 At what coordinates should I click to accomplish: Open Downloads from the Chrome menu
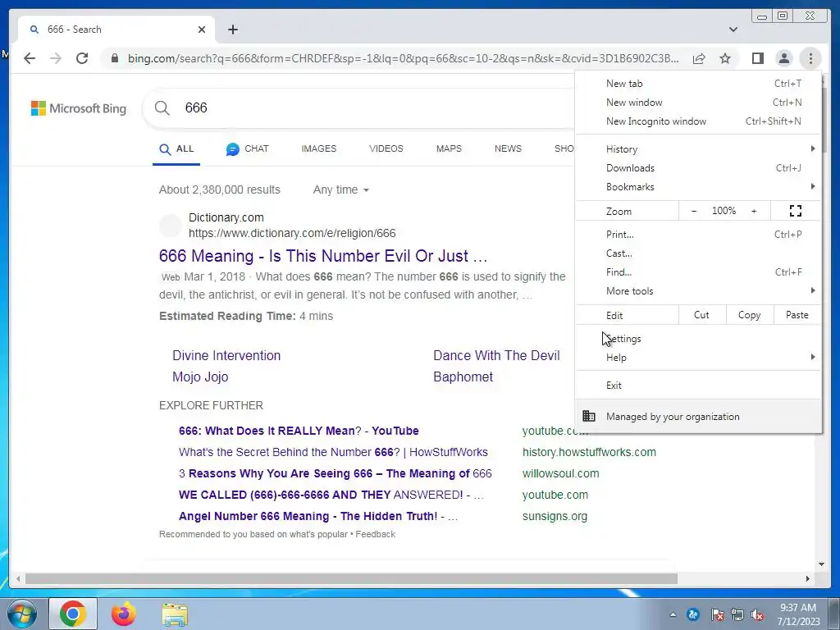[x=698, y=167]
